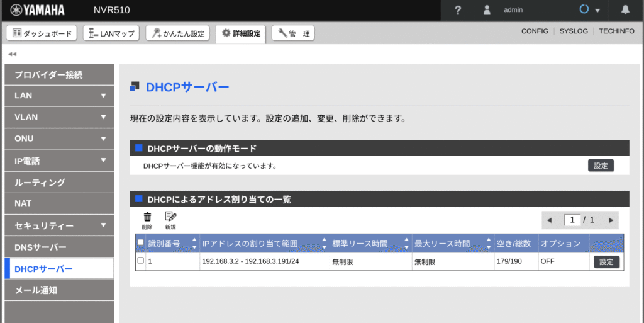Click the trash delete icon
The image size is (644, 323).
click(147, 217)
